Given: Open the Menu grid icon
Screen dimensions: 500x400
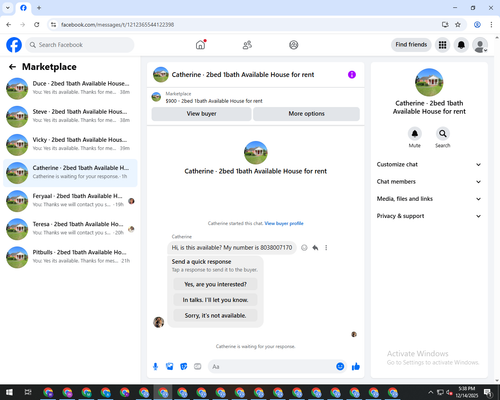Looking at the screenshot, I should tap(442, 45).
